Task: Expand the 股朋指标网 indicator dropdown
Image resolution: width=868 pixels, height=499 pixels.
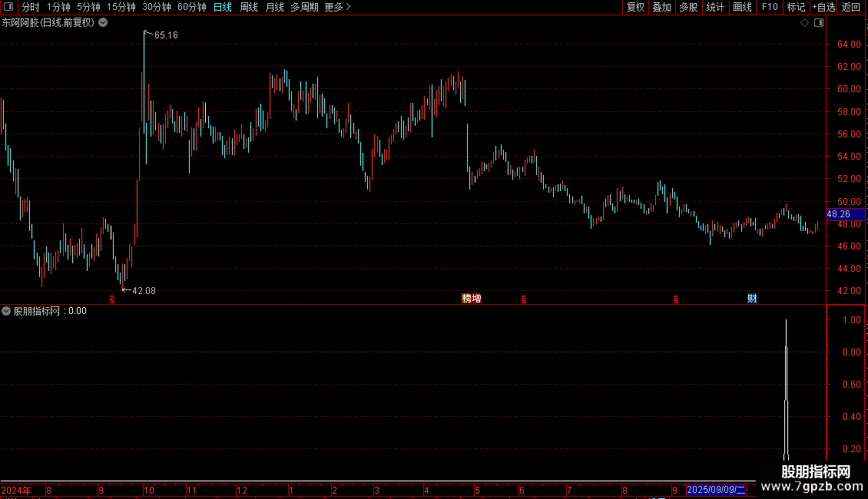Action: coord(6,311)
